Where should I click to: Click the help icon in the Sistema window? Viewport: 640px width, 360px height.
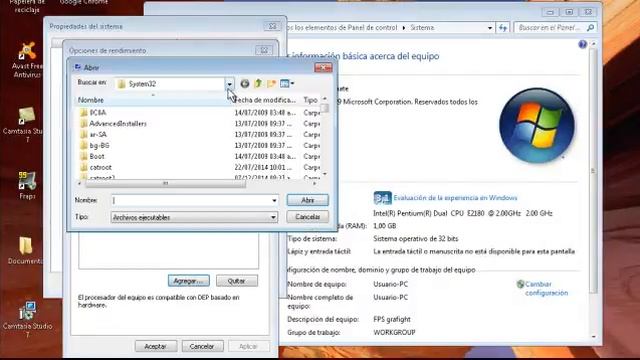[582, 44]
